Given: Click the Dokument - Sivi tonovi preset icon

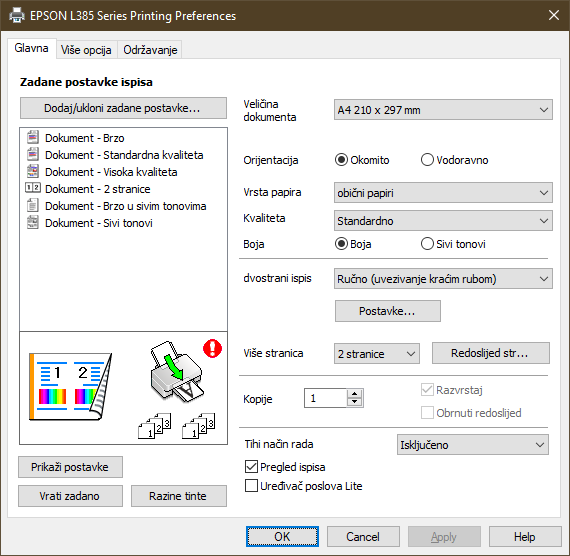Looking at the screenshot, I should tap(32, 222).
